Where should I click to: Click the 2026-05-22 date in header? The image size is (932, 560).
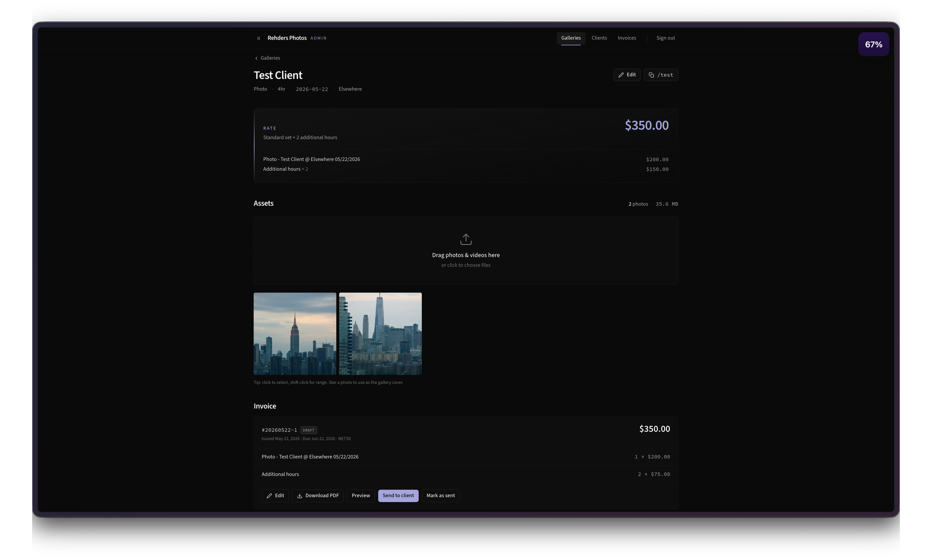pyautogui.click(x=312, y=90)
